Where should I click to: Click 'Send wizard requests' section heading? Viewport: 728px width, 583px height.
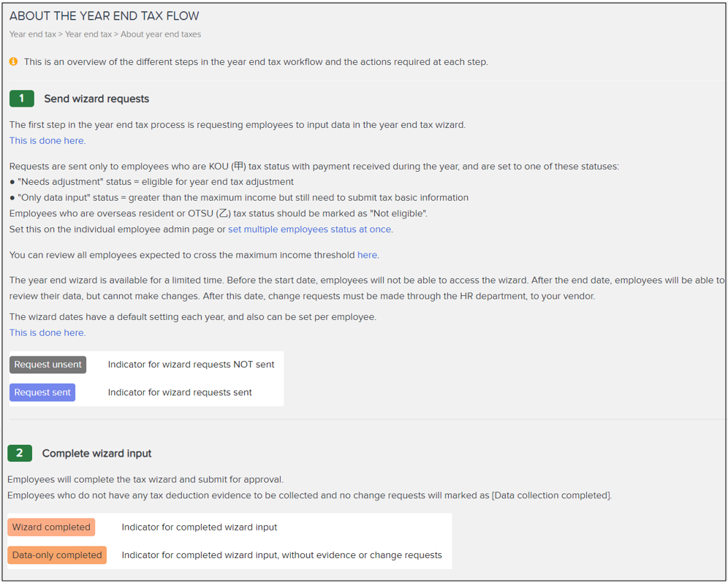pyautogui.click(x=96, y=99)
